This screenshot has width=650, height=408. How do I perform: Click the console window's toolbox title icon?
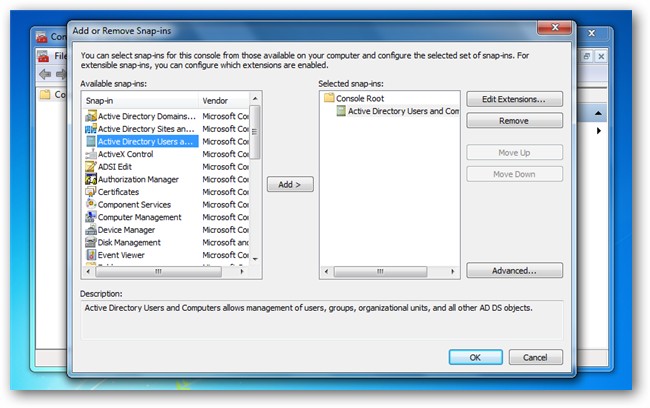pos(41,37)
